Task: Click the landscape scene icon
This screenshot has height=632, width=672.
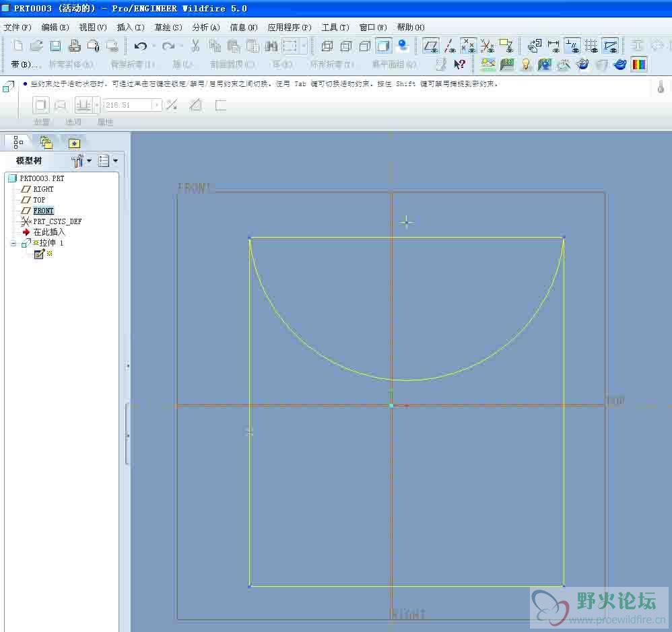Action: pyautogui.click(x=488, y=64)
